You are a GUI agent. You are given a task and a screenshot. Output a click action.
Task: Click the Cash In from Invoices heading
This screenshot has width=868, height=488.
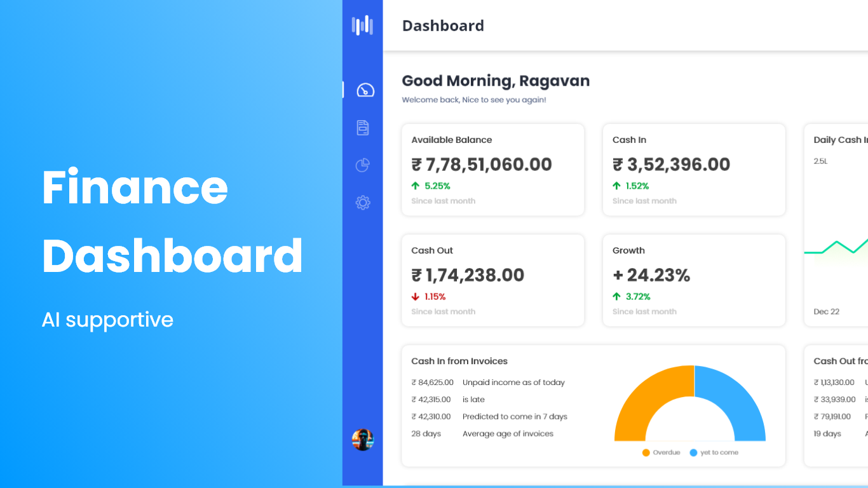(x=459, y=361)
